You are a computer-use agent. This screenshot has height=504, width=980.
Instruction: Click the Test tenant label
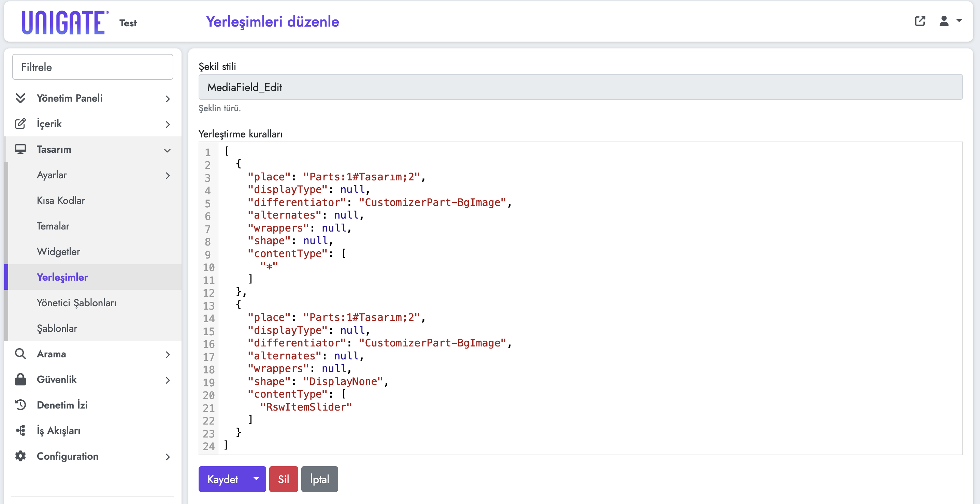click(x=128, y=23)
